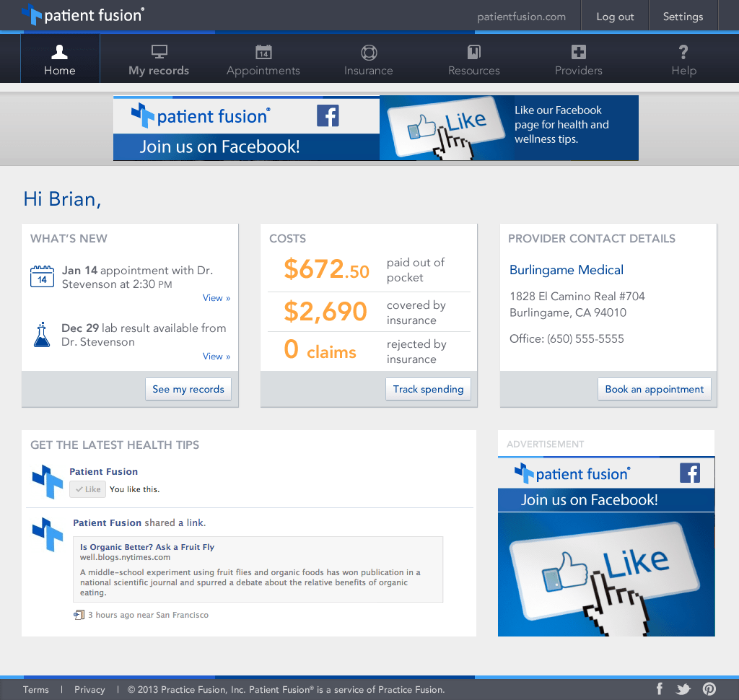The width and height of the screenshot is (739, 700).
Task: Click Track spending button
Action: (428, 389)
